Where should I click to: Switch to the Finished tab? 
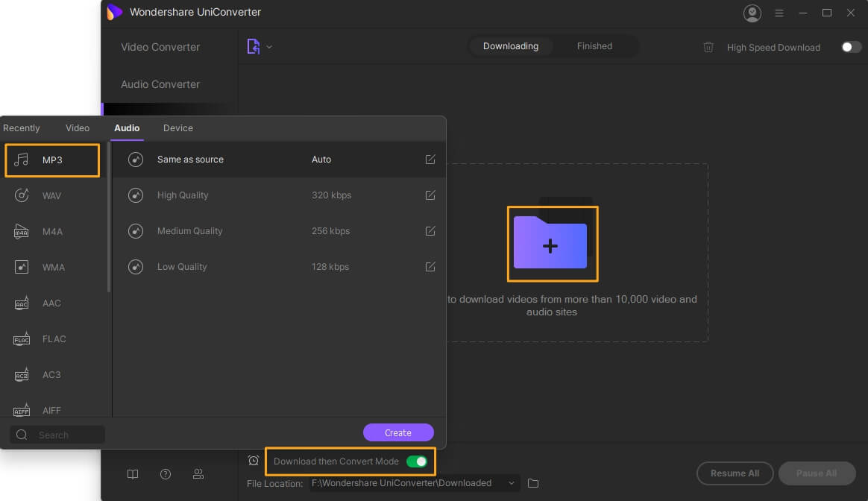point(594,46)
